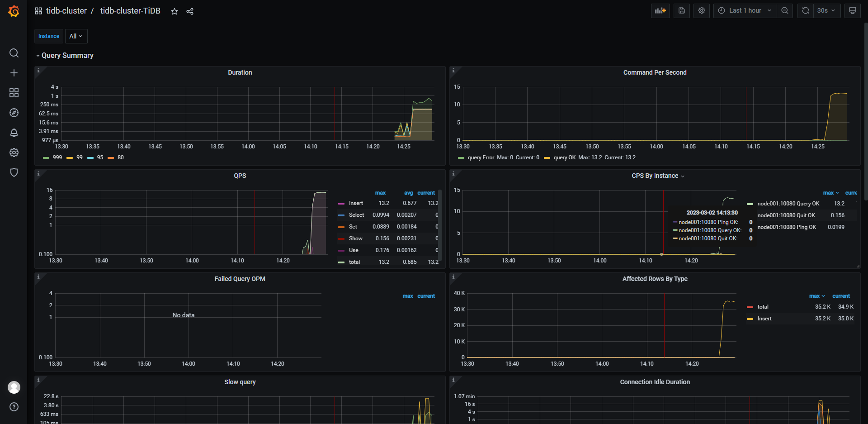Toggle Insert series in QPS legend
This screenshot has height=424, width=868.
click(x=356, y=203)
